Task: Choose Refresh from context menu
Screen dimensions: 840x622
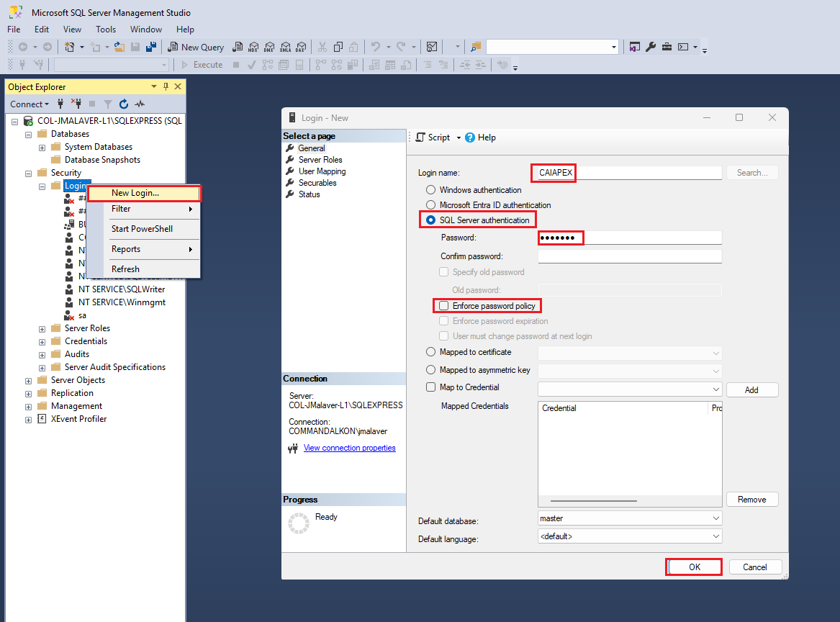Action: click(x=144, y=269)
